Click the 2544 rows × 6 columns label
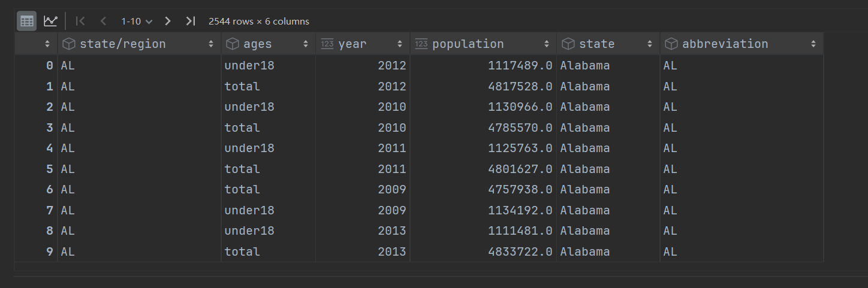Image resolution: width=868 pixels, height=288 pixels. [259, 21]
